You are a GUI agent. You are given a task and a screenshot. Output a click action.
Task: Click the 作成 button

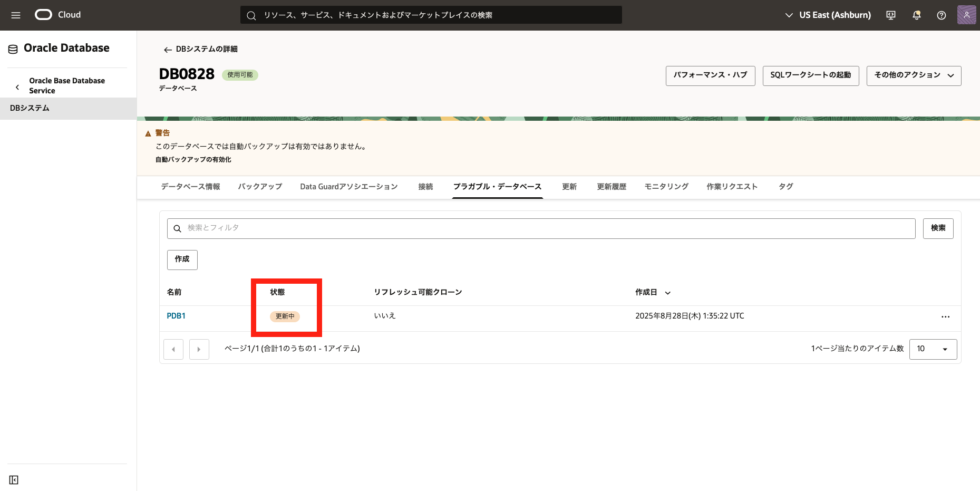(x=182, y=259)
